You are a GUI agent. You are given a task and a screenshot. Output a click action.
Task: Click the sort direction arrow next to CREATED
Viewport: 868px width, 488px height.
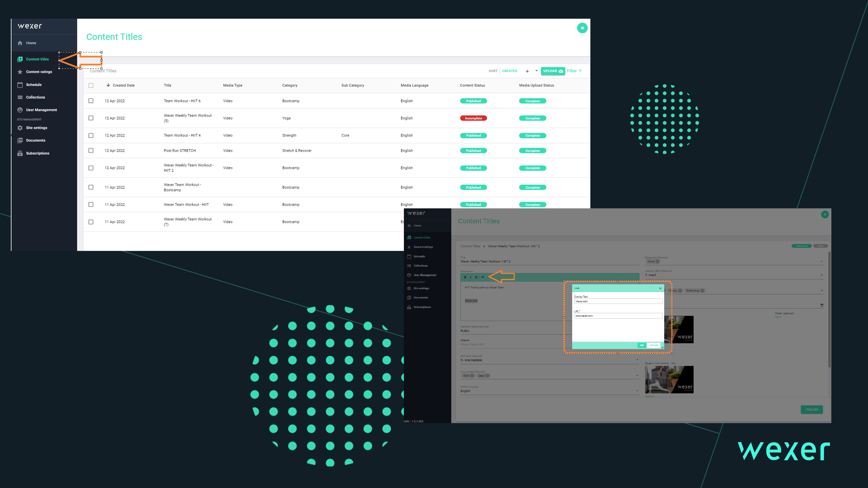tap(527, 71)
